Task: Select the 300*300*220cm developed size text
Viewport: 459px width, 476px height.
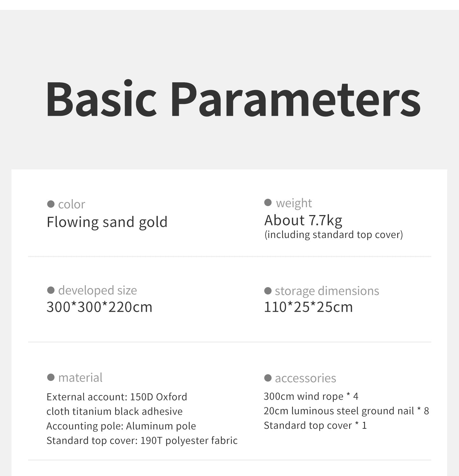Action: [99, 307]
